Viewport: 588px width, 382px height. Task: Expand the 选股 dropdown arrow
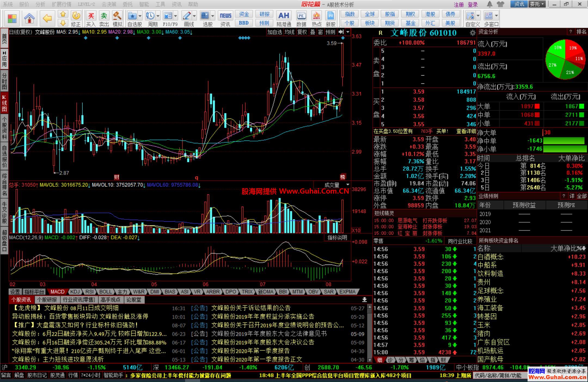213,15
